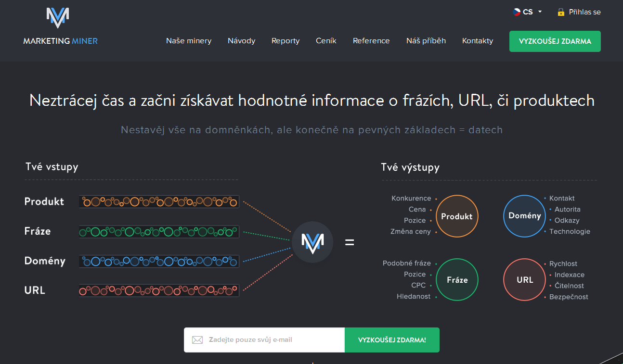The image size is (623, 364).
Task: Click the red URL output circle
Action: coord(524,279)
